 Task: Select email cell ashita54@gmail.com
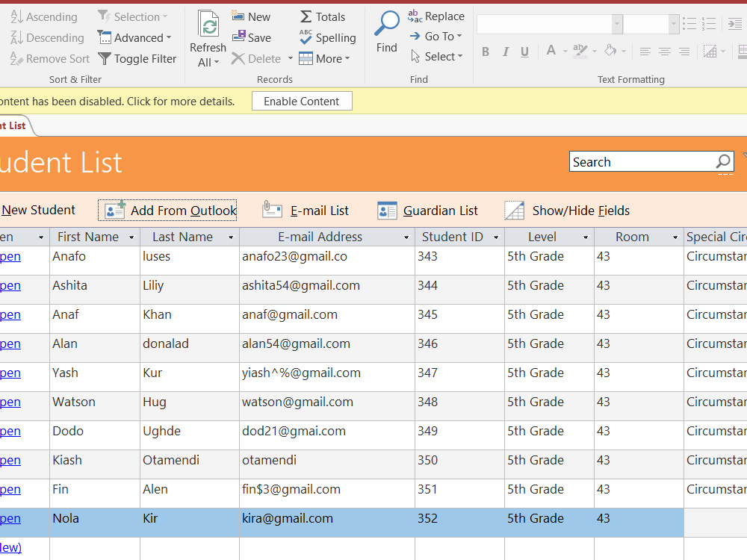pos(327,290)
